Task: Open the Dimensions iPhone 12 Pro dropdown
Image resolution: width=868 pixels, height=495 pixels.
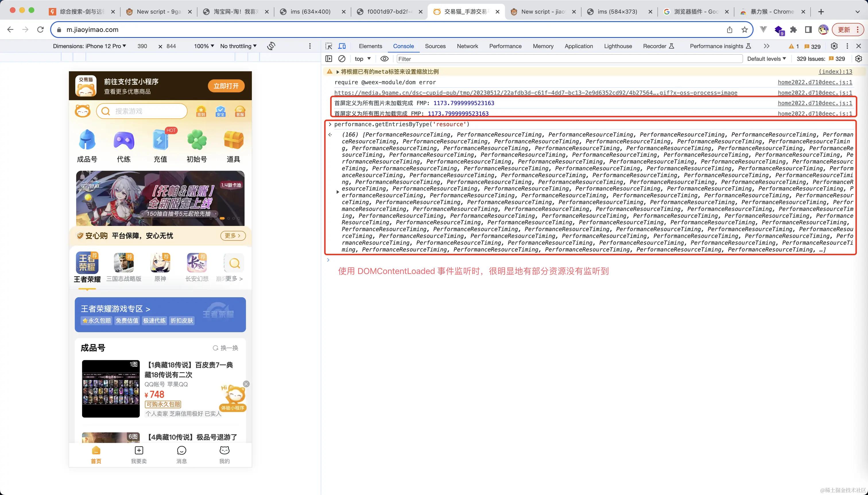Action: pyautogui.click(x=90, y=46)
